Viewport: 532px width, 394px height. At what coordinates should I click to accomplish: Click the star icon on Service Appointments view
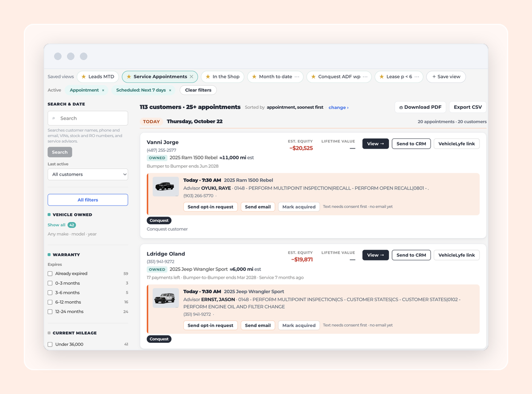(129, 77)
